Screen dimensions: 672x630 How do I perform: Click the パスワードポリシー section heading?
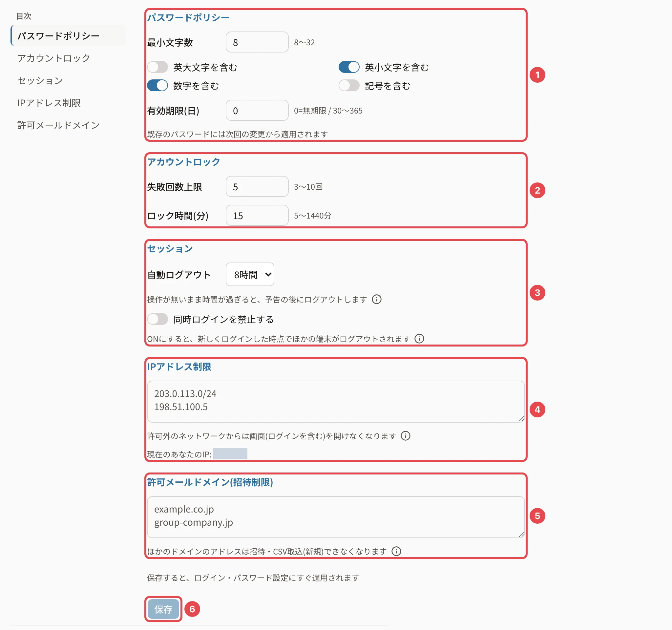(188, 17)
